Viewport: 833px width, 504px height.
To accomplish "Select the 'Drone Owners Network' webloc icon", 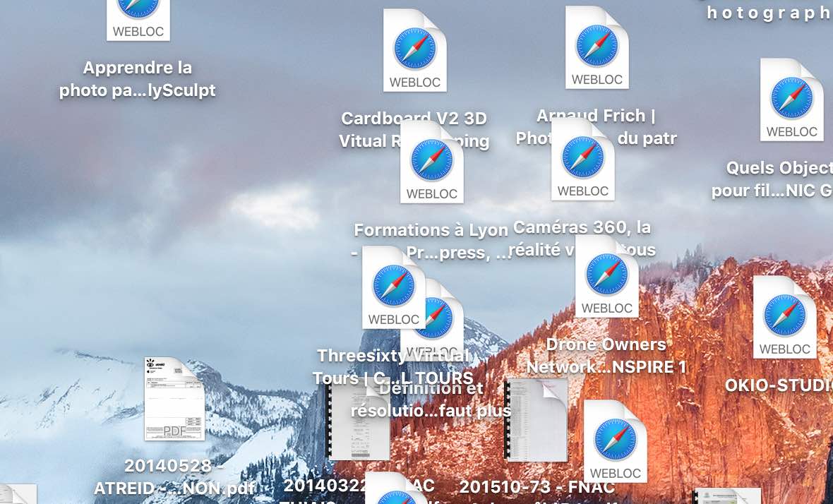I will click(606, 276).
